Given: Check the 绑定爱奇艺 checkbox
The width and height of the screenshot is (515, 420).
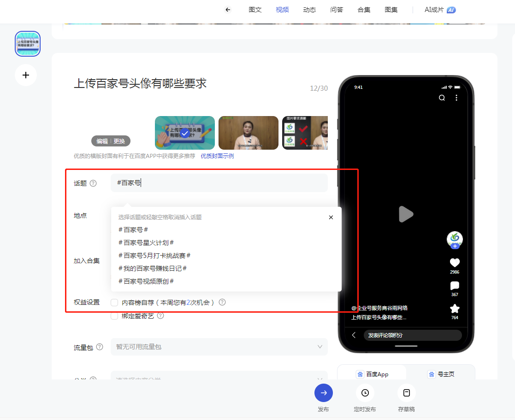Looking at the screenshot, I should click(x=114, y=316).
